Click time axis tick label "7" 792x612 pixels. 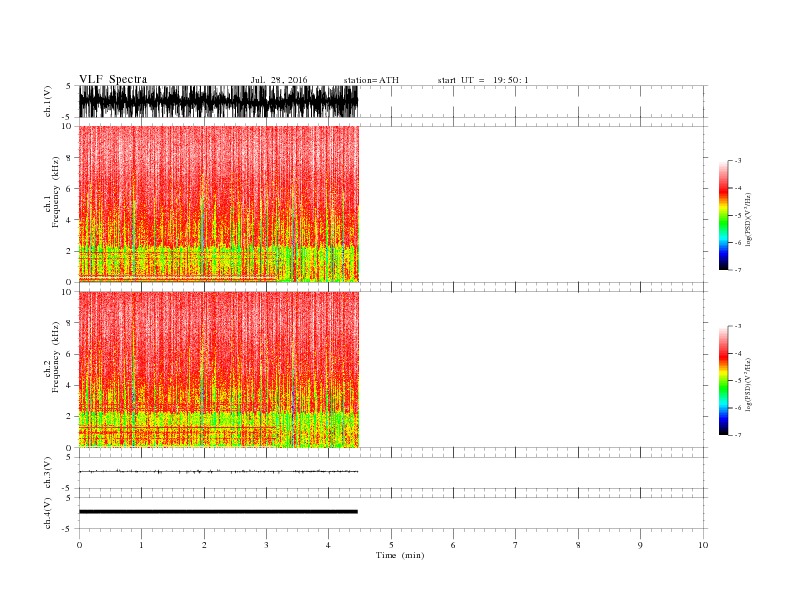pos(516,545)
